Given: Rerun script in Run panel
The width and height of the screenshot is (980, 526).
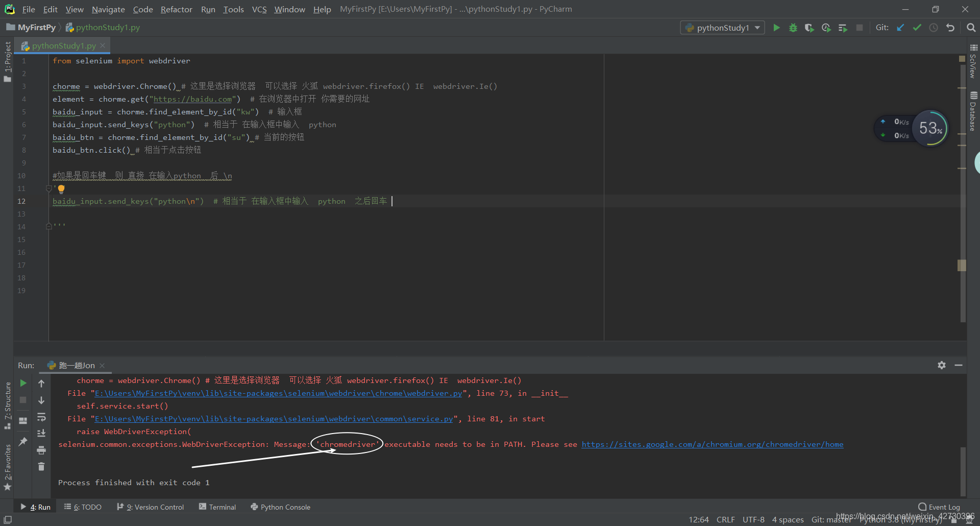Looking at the screenshot, I should click(x=23, y=383).
